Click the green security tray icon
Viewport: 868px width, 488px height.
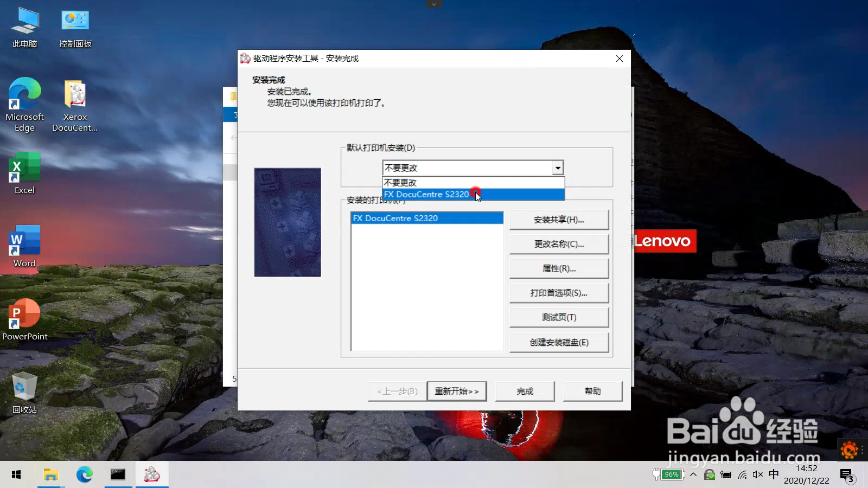710,475
